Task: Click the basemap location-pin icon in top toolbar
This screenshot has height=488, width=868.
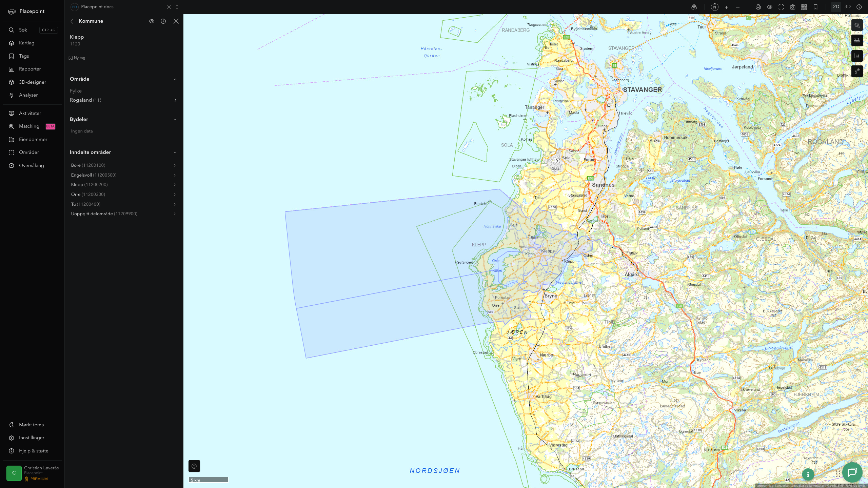Action: (694, 7)
